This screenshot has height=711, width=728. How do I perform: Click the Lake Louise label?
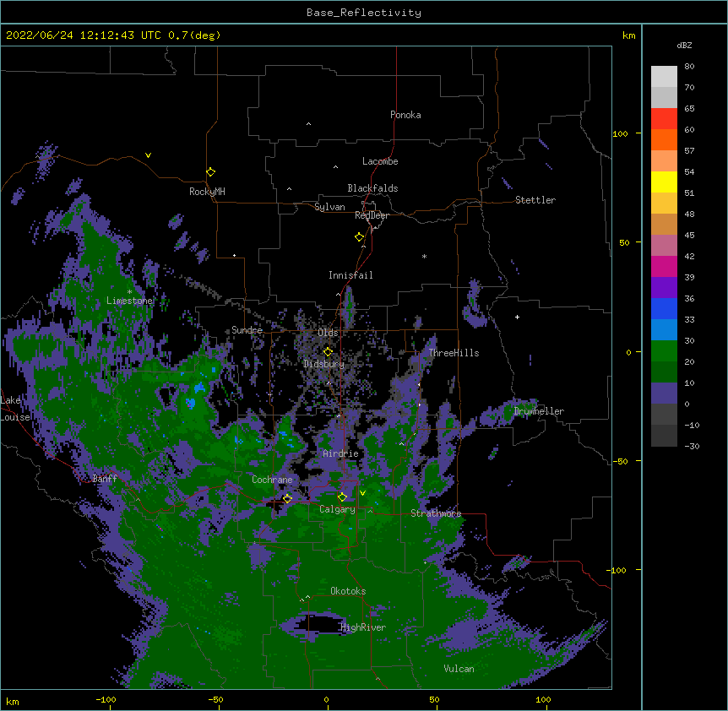pos(15,409)
